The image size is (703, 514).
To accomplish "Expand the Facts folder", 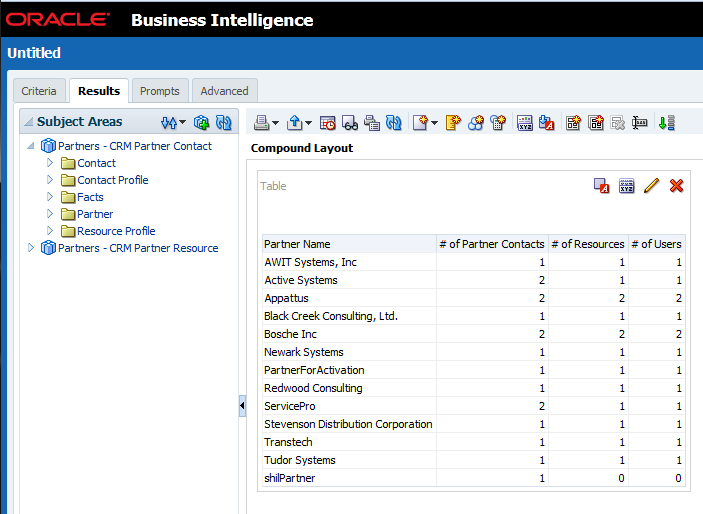I will coord(50,197).
